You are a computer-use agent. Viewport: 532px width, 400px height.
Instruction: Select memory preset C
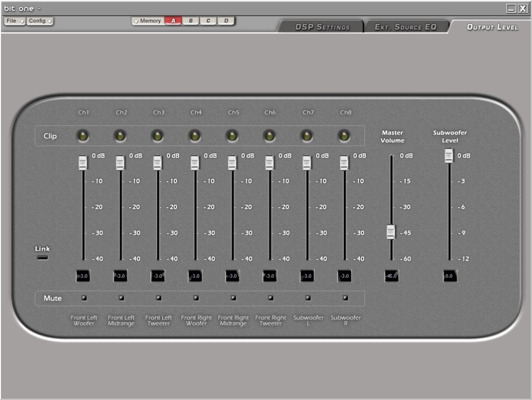tap(209, 21)
